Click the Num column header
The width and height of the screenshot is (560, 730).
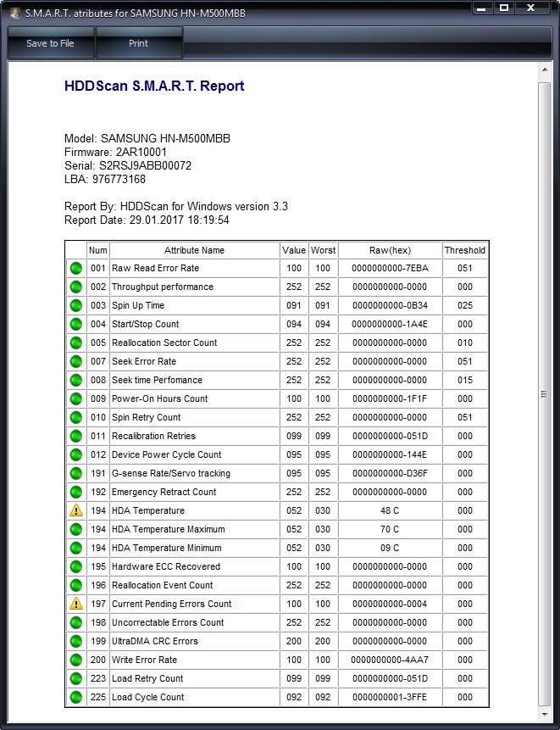coord(98,250)
